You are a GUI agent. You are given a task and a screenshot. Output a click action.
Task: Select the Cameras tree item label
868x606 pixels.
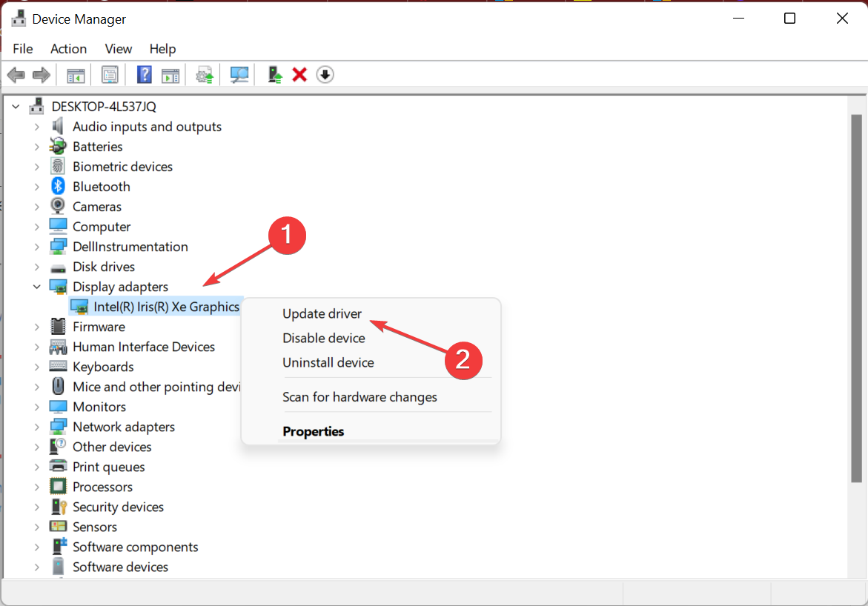pyautogui.click(x=97, y=207)
